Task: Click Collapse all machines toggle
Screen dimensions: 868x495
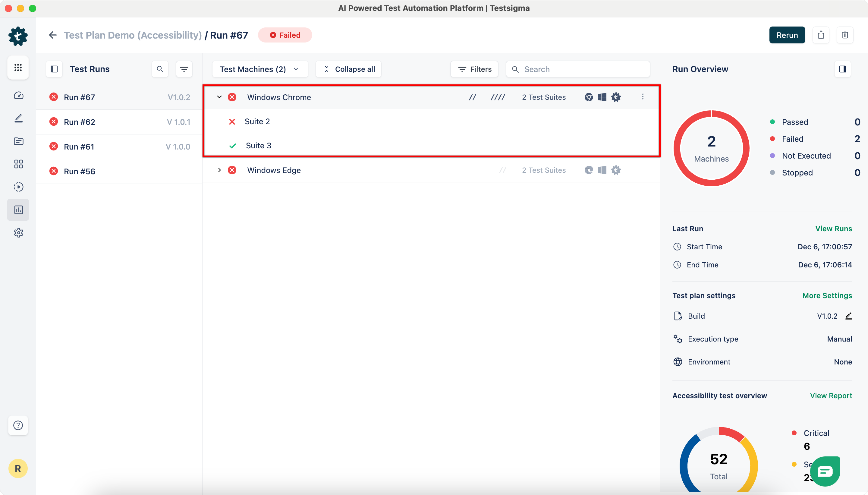Action: tap(349, 69)
